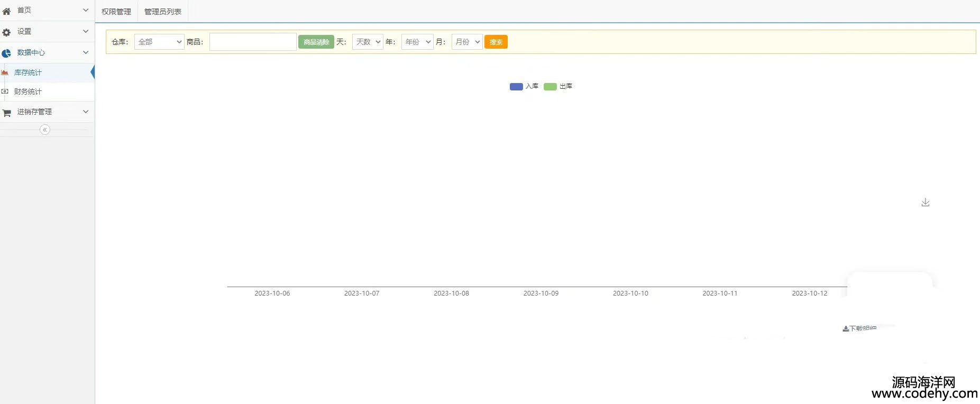
Task: Click the chart download image icon
Action: tap(926, 203)
